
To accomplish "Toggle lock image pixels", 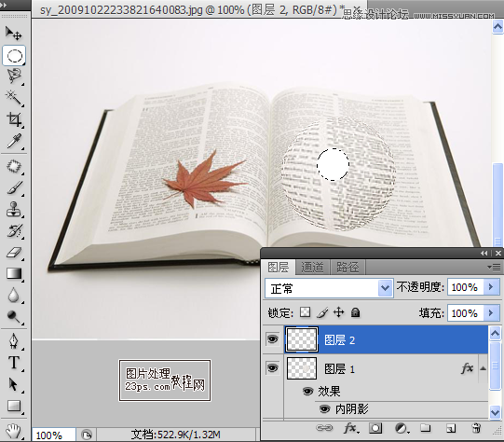I will [322, 312].
